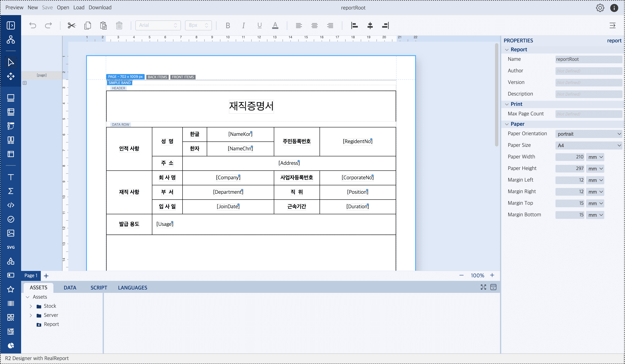Expand the Stock assets folder

pos(31,306)
